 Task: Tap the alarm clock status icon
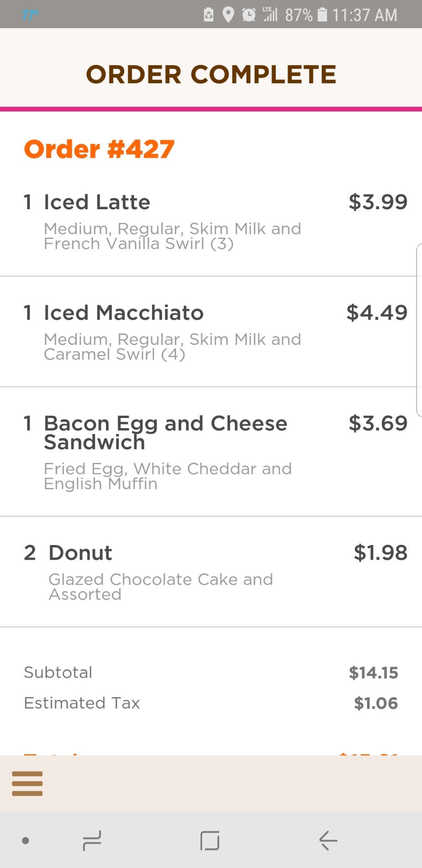[x=249, y=15]
